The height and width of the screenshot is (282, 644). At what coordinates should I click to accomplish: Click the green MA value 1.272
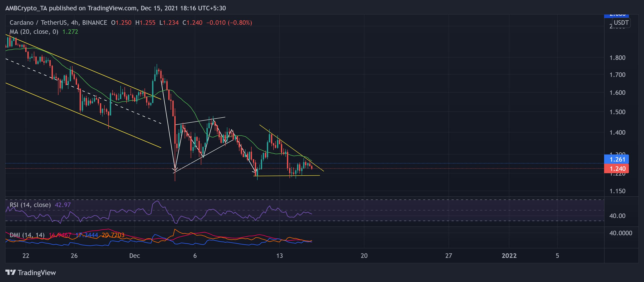click(x=70, y=32)
